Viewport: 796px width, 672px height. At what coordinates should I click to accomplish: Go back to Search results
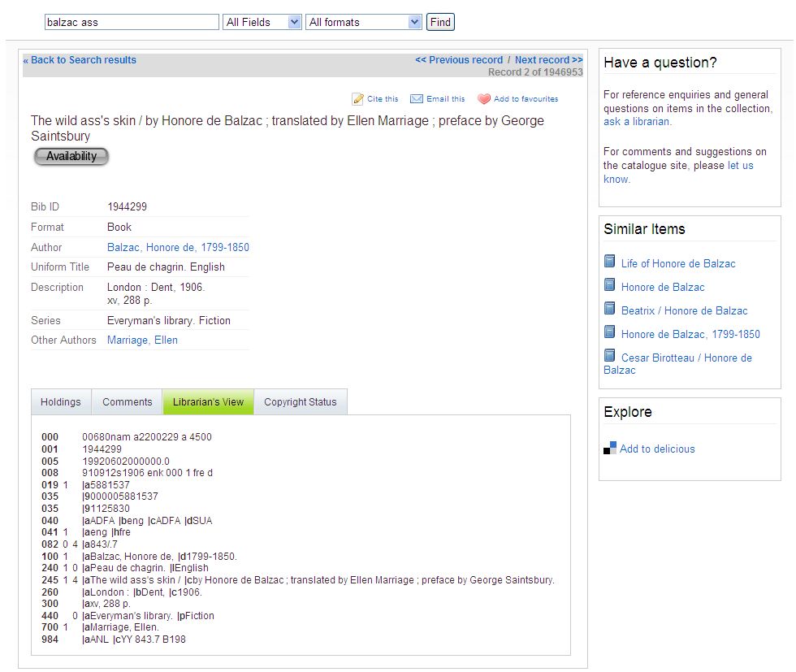click(x=80, y=60)
